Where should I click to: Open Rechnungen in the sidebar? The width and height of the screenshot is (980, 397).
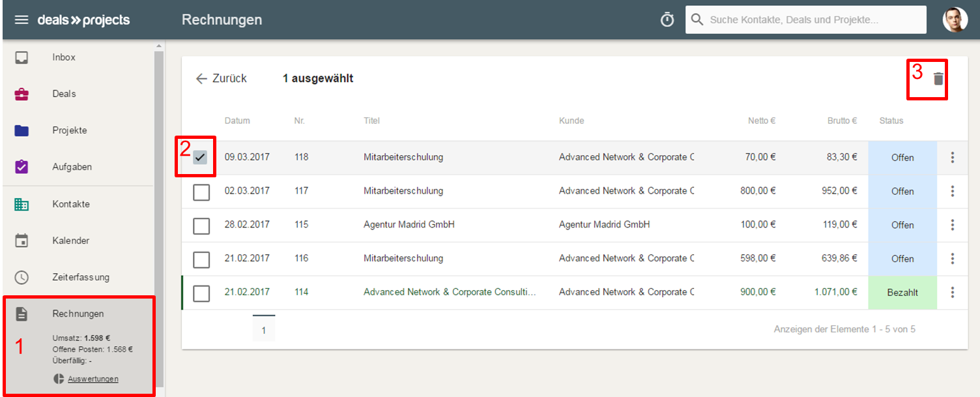78,314
